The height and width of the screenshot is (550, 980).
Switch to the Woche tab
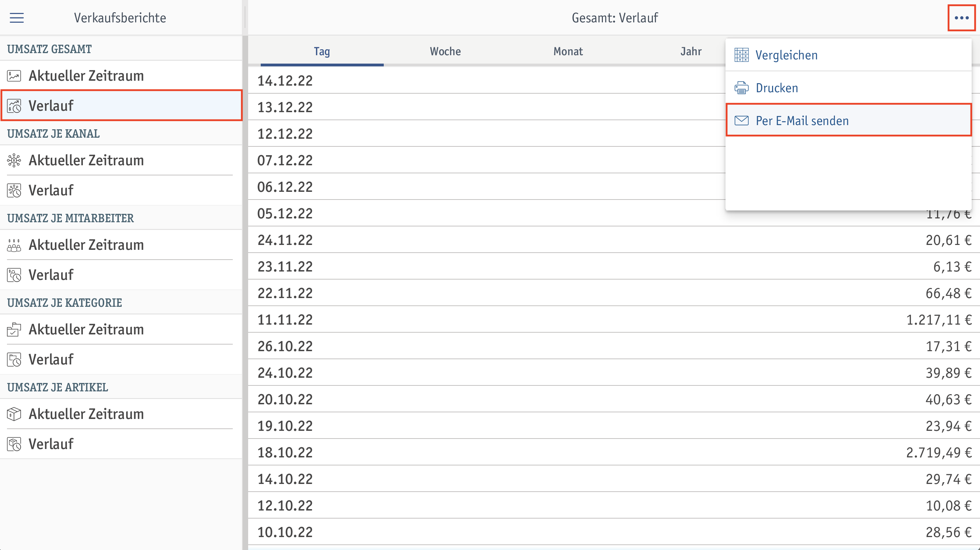click(x=445, y=51)
